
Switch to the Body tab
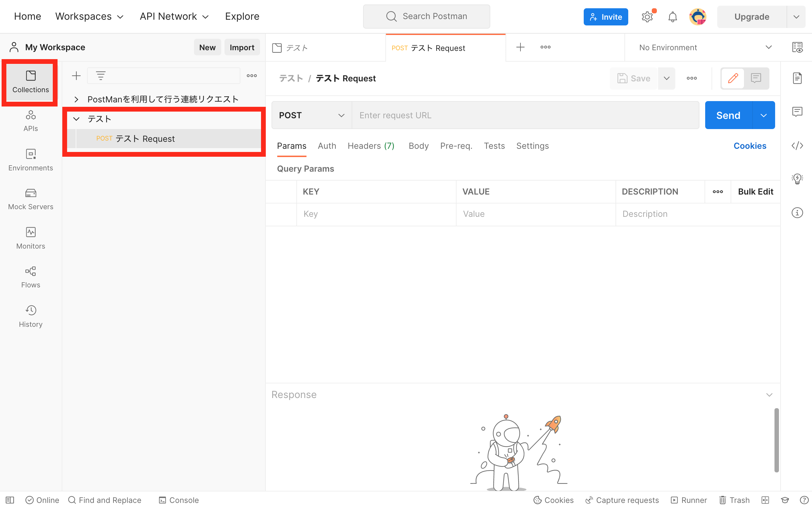pyautogui.click(x=418, y=146)
